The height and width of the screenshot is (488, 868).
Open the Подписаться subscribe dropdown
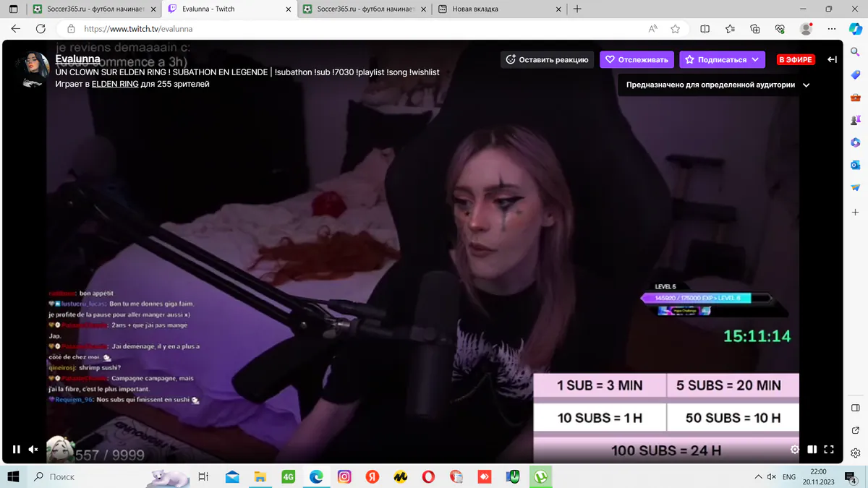pyautogui.click(x=723, y=59)
